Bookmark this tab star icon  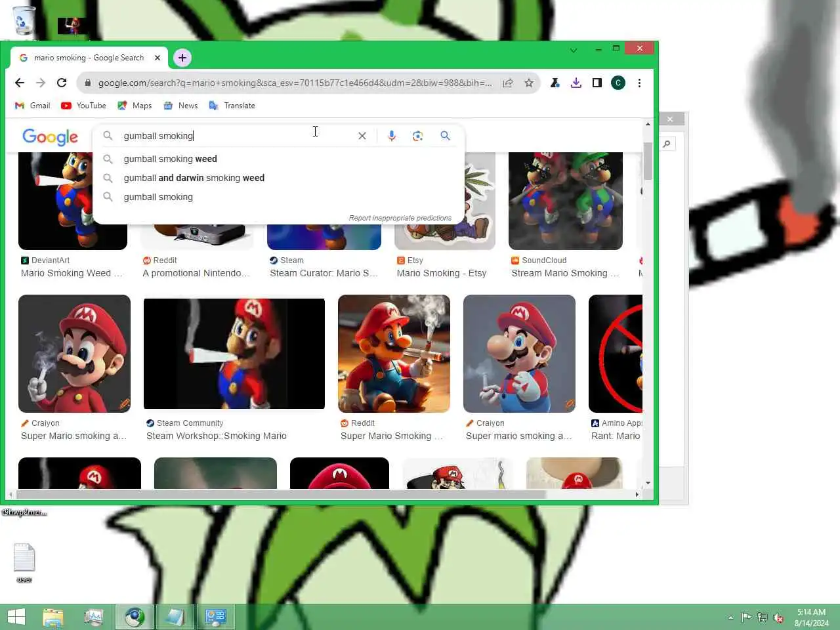[529, 83]
